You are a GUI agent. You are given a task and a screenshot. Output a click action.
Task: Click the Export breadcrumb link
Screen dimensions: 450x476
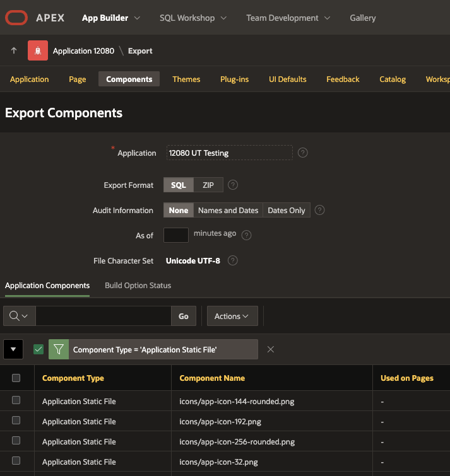[x=140, y=50]
